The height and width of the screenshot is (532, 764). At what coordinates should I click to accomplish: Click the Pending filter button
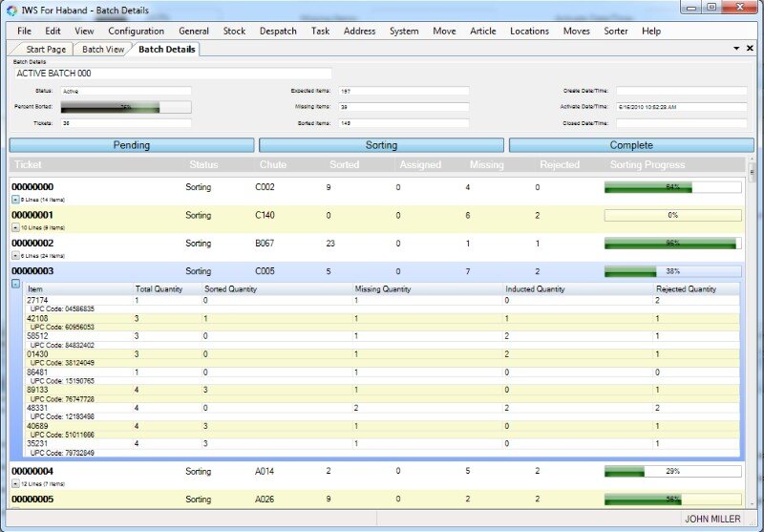coord(131,145)
